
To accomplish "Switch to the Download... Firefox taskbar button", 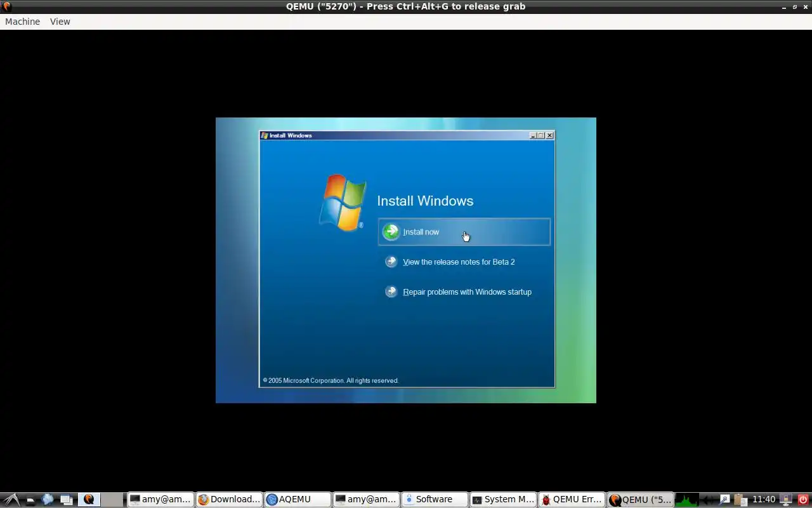I will (229, 500).
